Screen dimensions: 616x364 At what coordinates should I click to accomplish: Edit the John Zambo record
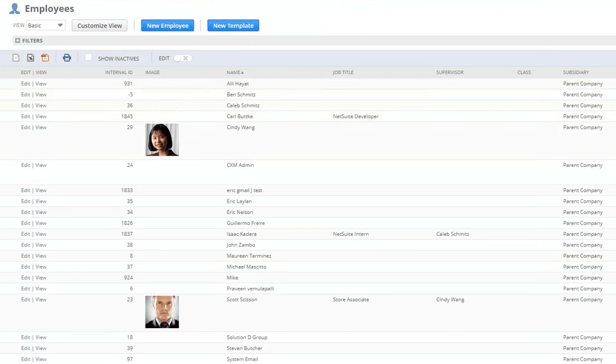(x=26, y=245)
